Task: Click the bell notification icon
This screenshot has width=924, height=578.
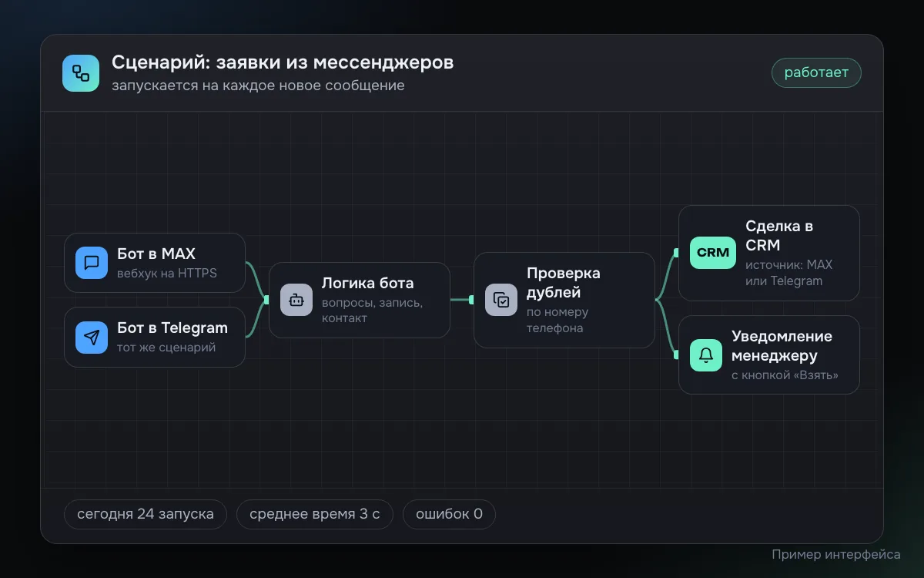Action: (x=706, y=355)
